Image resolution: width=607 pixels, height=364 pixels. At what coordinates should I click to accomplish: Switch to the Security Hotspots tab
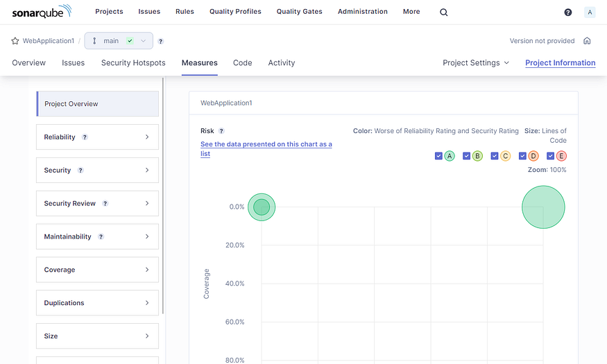[x=133, y=63]
